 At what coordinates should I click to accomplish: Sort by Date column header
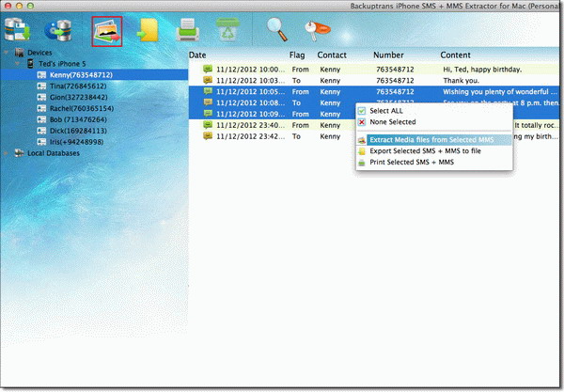pyautogui.click(x=197, y=55)
